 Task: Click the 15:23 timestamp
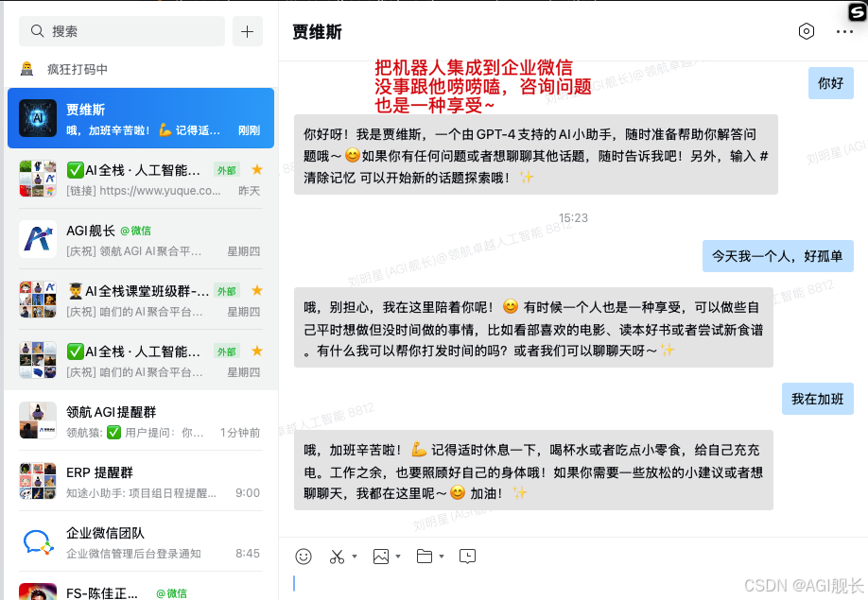point(573,218)
